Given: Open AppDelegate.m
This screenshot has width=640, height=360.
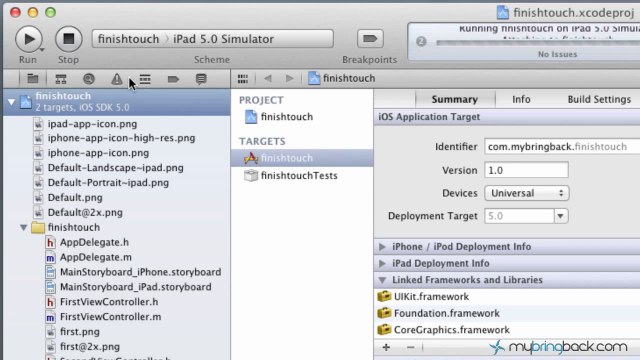Looking at the screenshot, I should tap(96, 257).
